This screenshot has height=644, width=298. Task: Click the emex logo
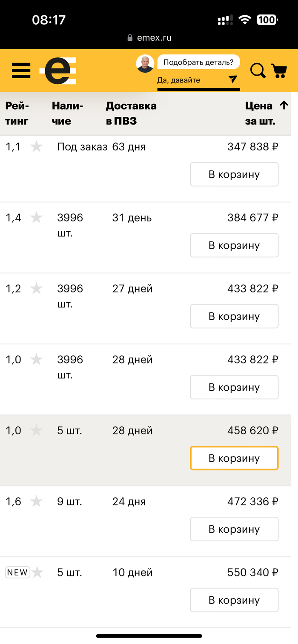[58, 70]
